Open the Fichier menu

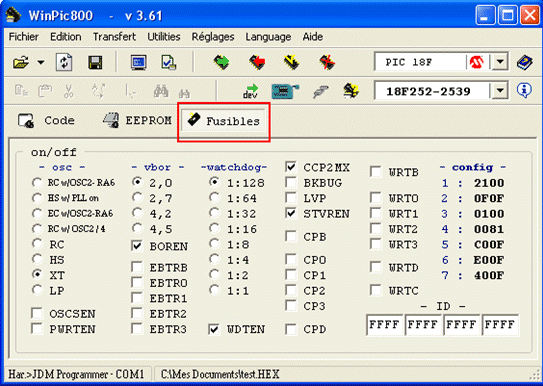click(24, 37)
